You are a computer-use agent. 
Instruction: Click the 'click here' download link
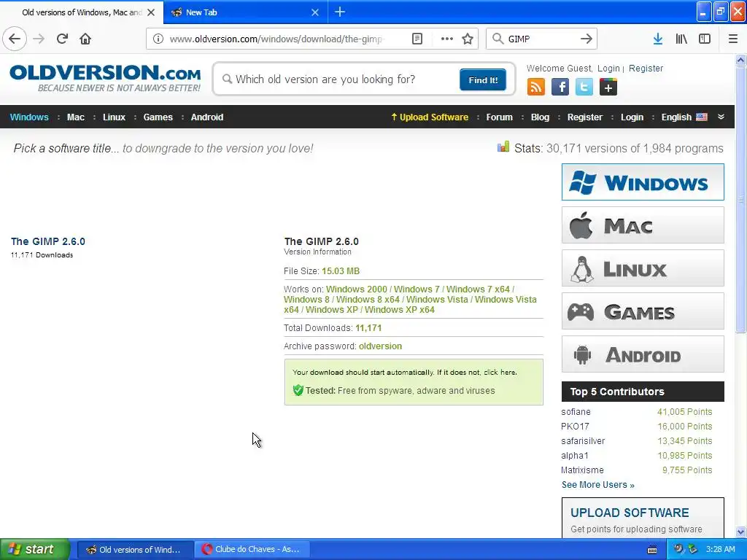(500, 373)
